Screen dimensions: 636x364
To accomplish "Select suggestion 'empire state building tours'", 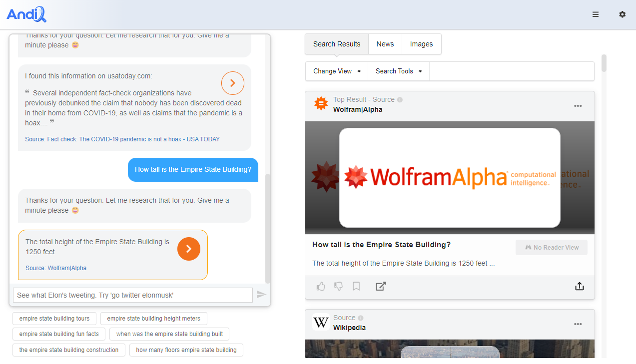I will click(x=54, y=319).
